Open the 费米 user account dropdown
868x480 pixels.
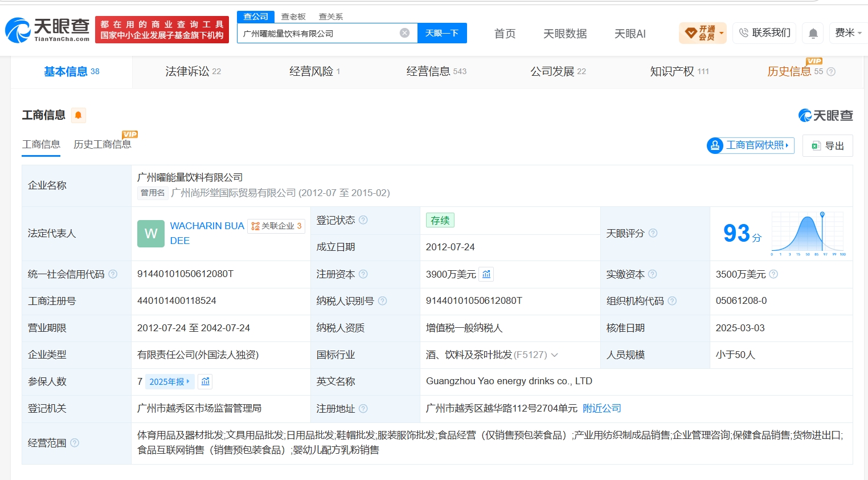click(847, 33)
